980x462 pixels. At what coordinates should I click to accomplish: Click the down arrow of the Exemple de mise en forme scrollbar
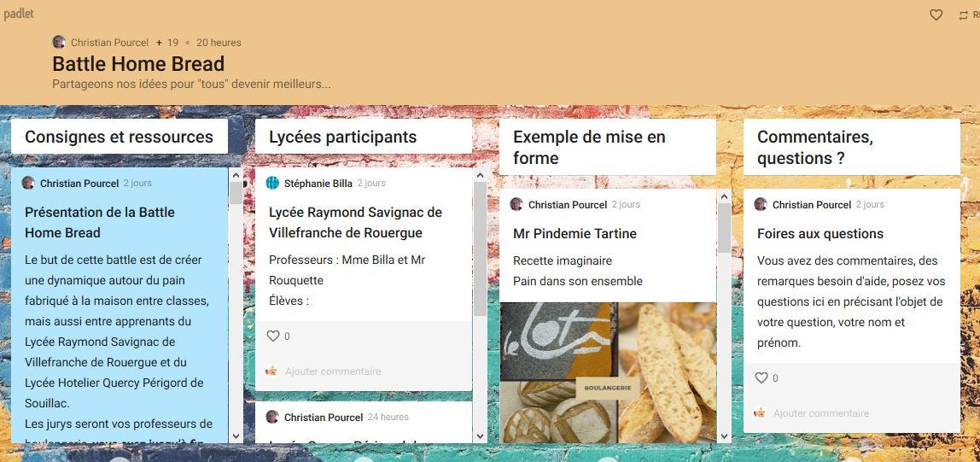click(725, 436)
